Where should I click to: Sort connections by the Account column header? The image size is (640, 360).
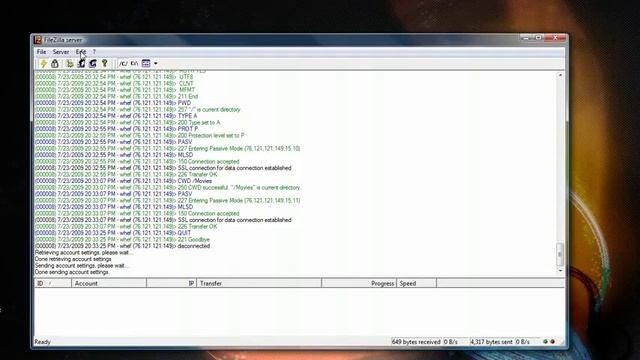(x=109, y=283)
